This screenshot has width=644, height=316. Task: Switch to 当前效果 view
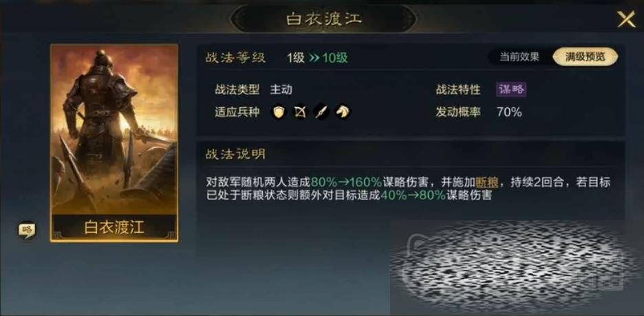point(519,57)
